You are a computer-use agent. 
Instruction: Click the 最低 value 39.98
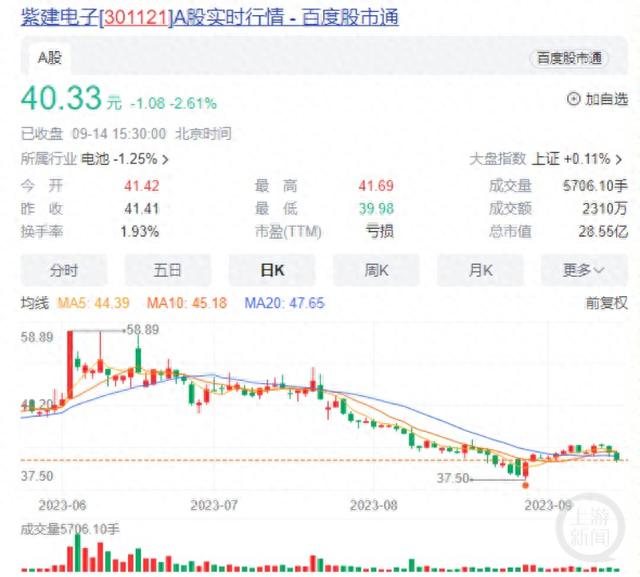coord(376,209)
